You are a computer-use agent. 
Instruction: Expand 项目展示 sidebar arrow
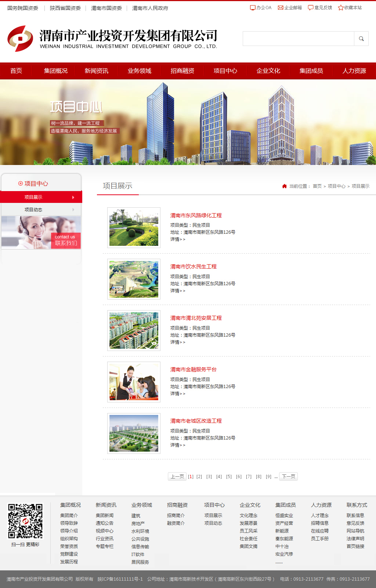tap(73, 197)
